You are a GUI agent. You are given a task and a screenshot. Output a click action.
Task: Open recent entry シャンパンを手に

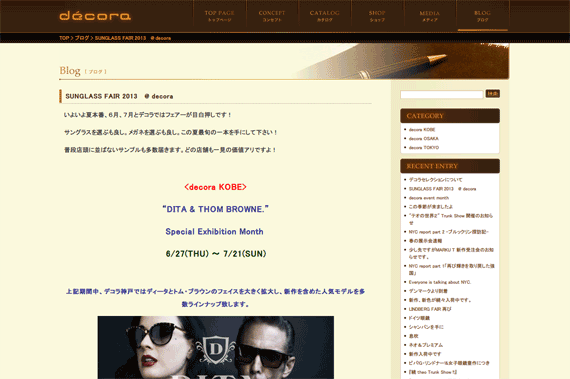pyautogui.click(x=426, y=327)
